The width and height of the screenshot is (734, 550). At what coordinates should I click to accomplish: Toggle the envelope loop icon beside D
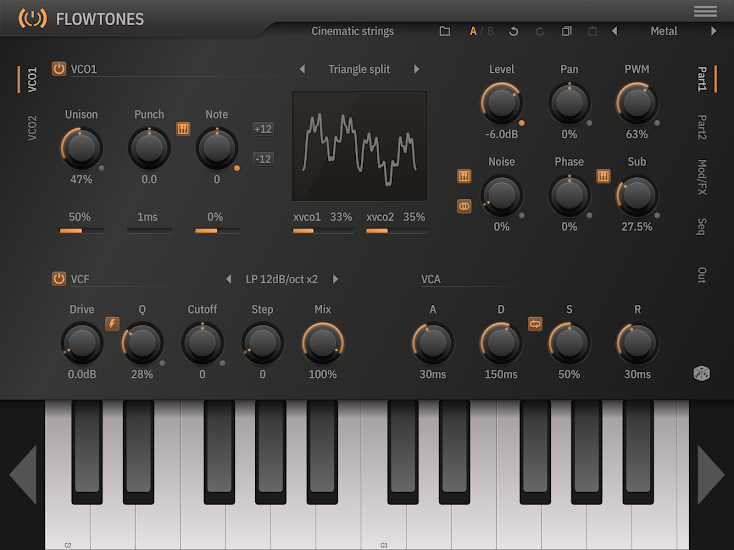pyautogui.click(x=535, y=323)
